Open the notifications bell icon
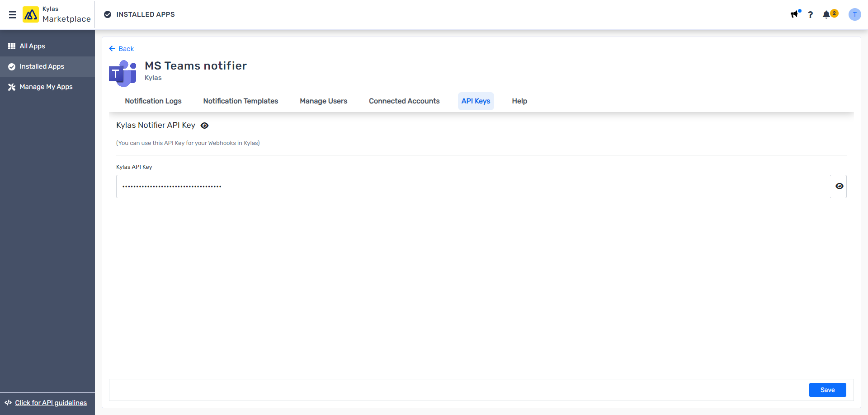 click(826, 14)
